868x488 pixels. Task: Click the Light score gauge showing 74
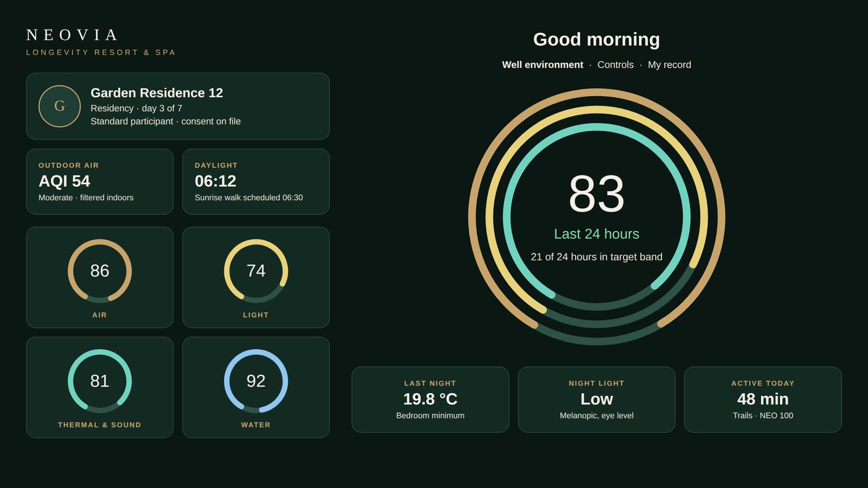coord(256,271)
